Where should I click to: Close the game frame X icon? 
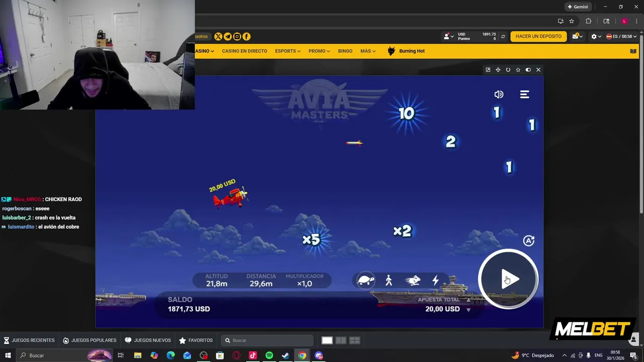[x=538, y=70]
